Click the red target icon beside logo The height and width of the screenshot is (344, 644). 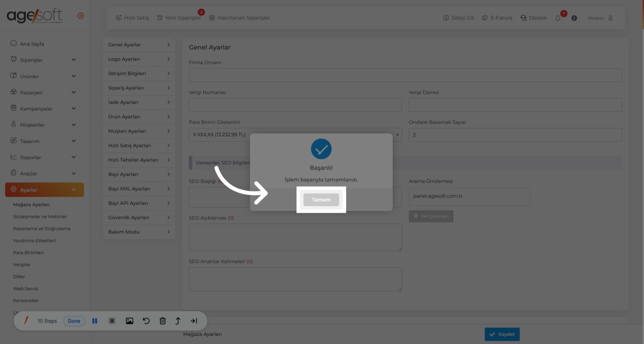pos(80,16)
